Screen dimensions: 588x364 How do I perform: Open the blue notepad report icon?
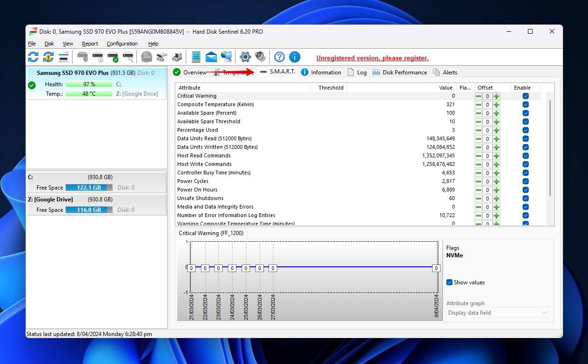(x=196, y=57)
